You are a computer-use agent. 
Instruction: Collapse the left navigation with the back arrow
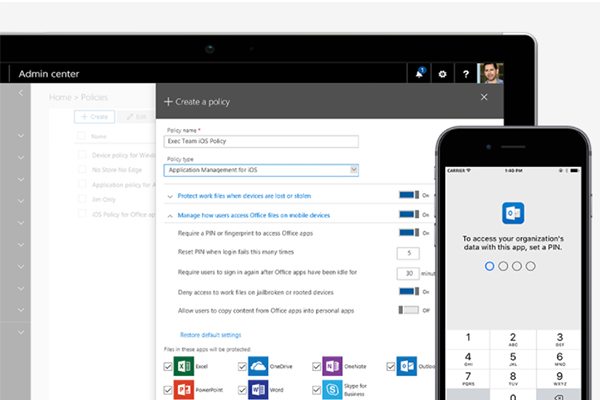pos(21,93)
